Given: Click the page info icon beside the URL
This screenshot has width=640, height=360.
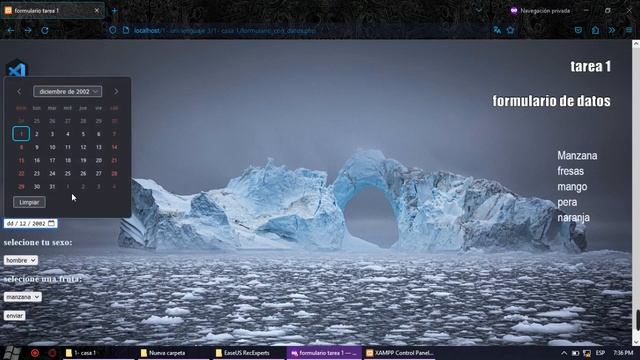Looking at the screenshot, I should (126, 30).
